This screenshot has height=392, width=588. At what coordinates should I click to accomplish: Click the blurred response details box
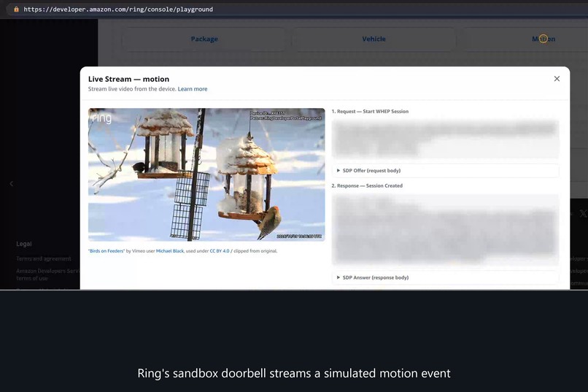point(445,229)
